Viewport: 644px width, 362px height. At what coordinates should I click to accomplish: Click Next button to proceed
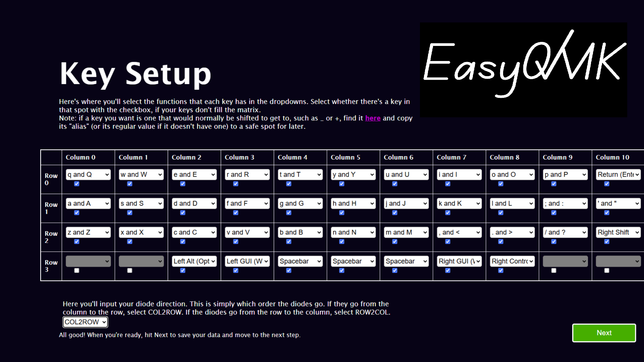[604, 333]
